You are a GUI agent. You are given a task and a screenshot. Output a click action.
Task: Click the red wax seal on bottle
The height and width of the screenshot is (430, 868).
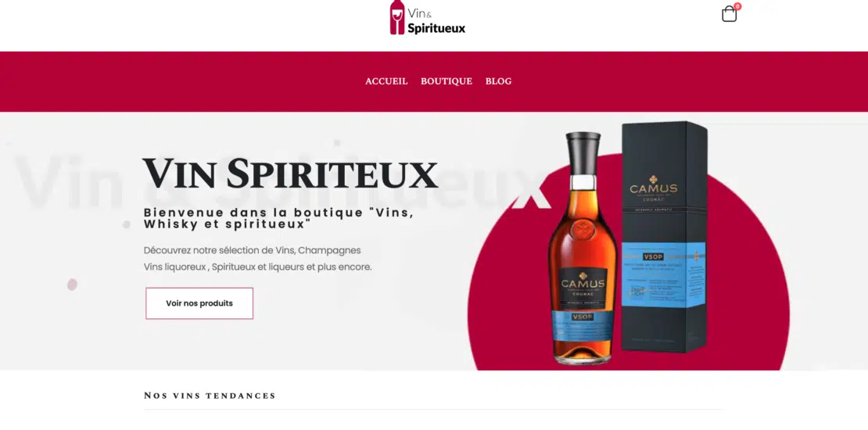tap(583, 228)
